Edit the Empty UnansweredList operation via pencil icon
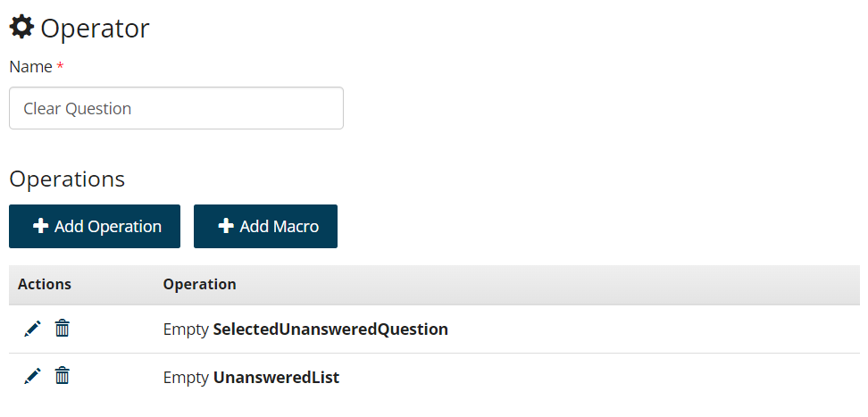 pos(32,377)
